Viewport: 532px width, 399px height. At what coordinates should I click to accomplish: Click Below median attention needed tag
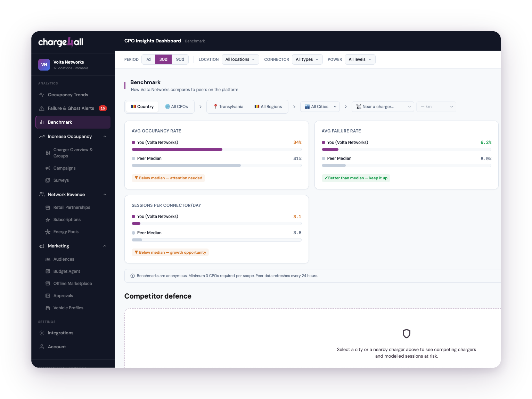(168, 178)
